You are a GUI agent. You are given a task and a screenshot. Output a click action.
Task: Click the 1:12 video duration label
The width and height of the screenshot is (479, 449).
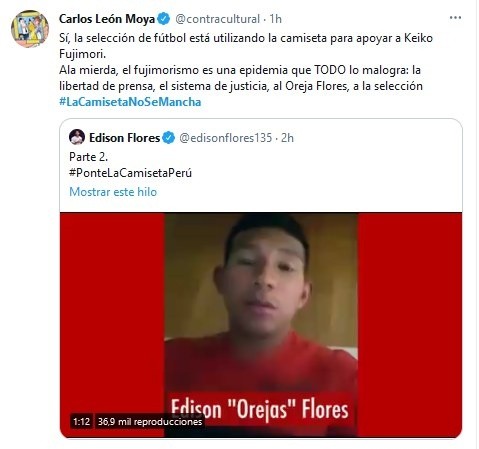coord(82,422)
